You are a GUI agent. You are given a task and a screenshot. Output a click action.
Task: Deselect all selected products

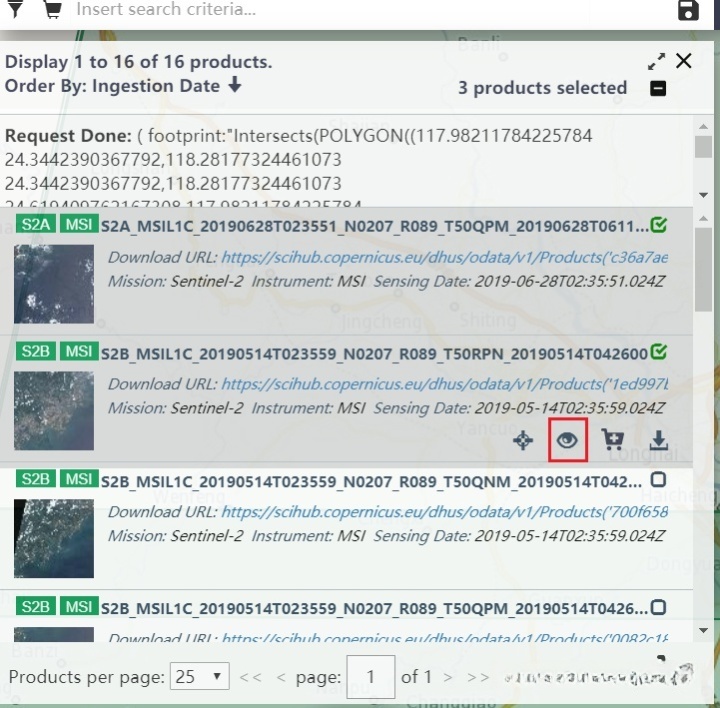(x=658, y=88)
